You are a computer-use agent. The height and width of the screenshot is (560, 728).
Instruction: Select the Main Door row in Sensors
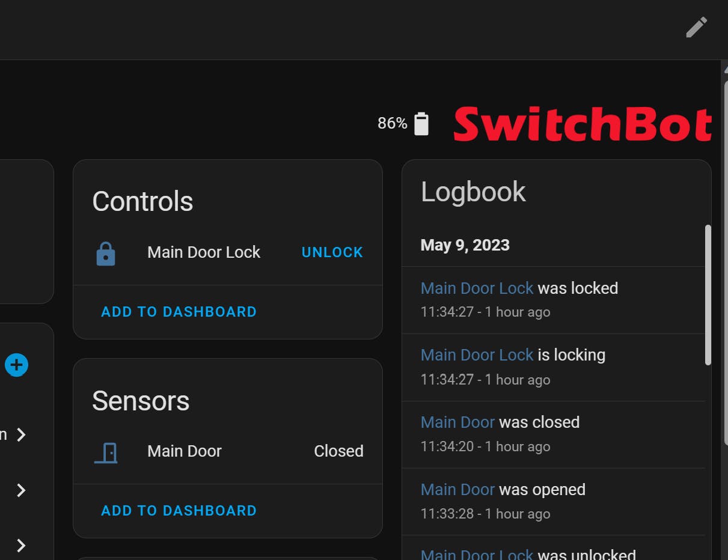pyautogui.click(x=228, y=451)
